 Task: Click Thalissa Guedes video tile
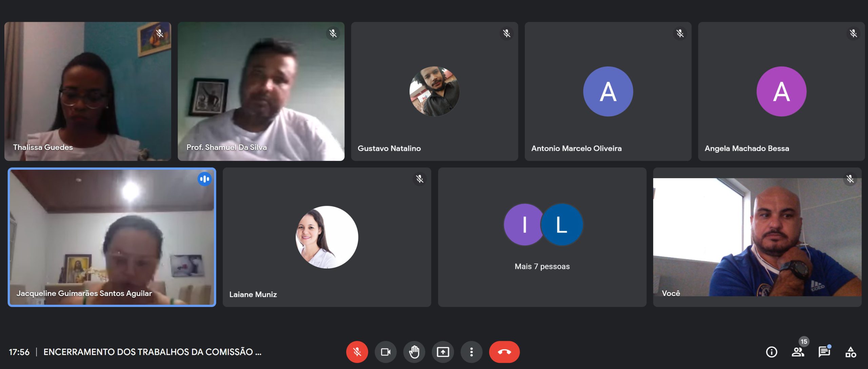point(88,91)
